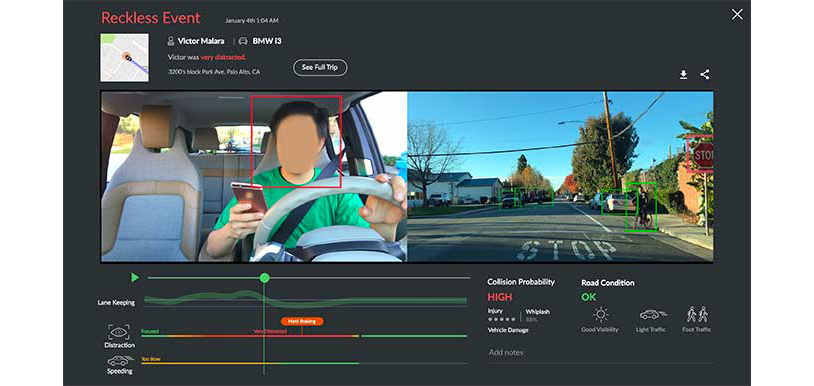Play the event timeline

(135, 278)
